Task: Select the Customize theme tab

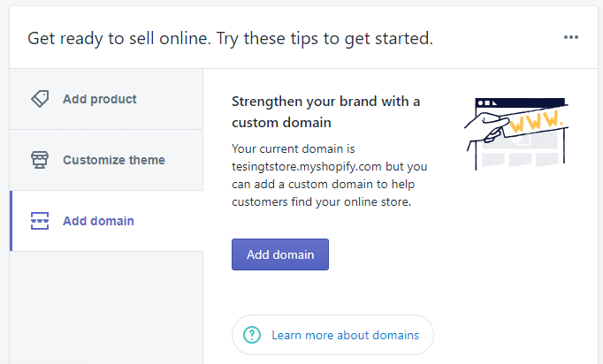Action: pyautogui.click(x=113, y=160)
